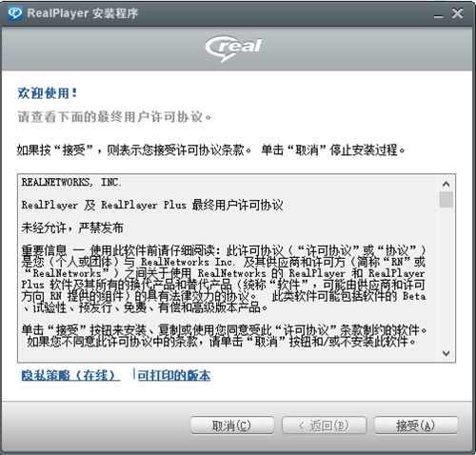This screenshot has width=476, height=455.
Task: Click the license scrollbar up arrow
Action: 446,184
